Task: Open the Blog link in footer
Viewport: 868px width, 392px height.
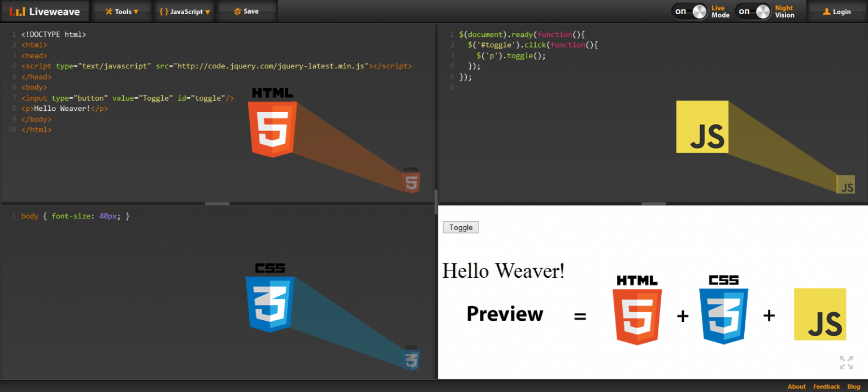Action: (x=853, y=387)
